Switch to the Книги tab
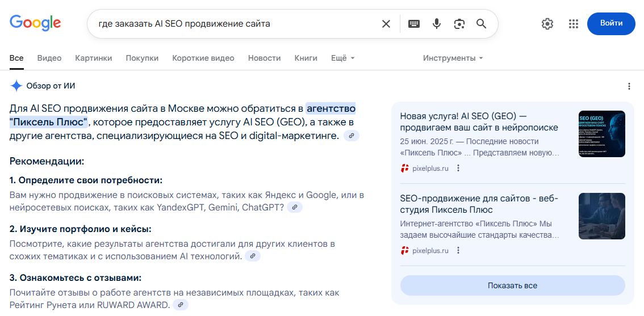 coord(306,58)
